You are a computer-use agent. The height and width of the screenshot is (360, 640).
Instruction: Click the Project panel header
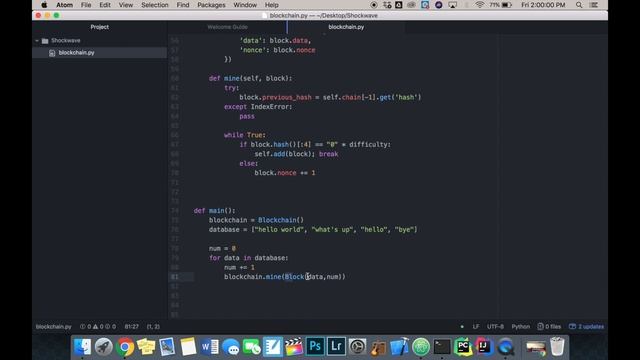pos(100,27)
